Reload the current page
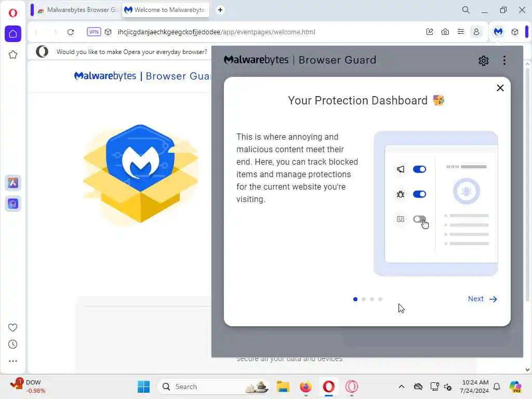532x399 pixels. 71,32
